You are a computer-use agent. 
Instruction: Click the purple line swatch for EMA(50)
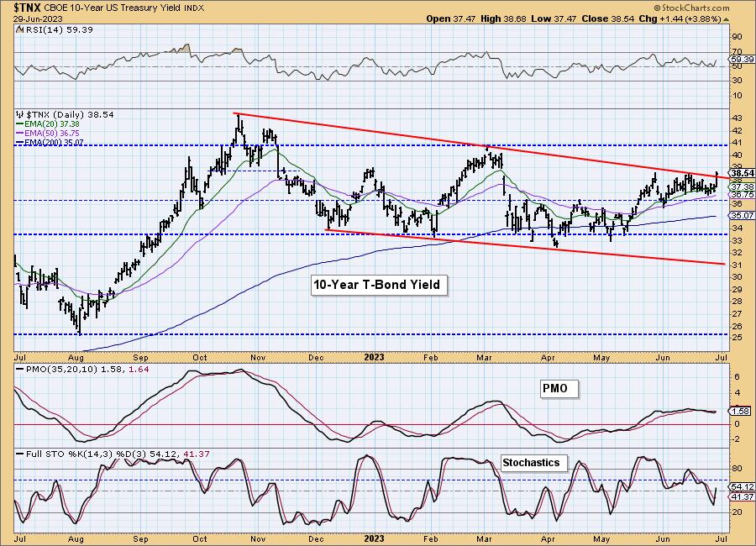pos(20,133)
